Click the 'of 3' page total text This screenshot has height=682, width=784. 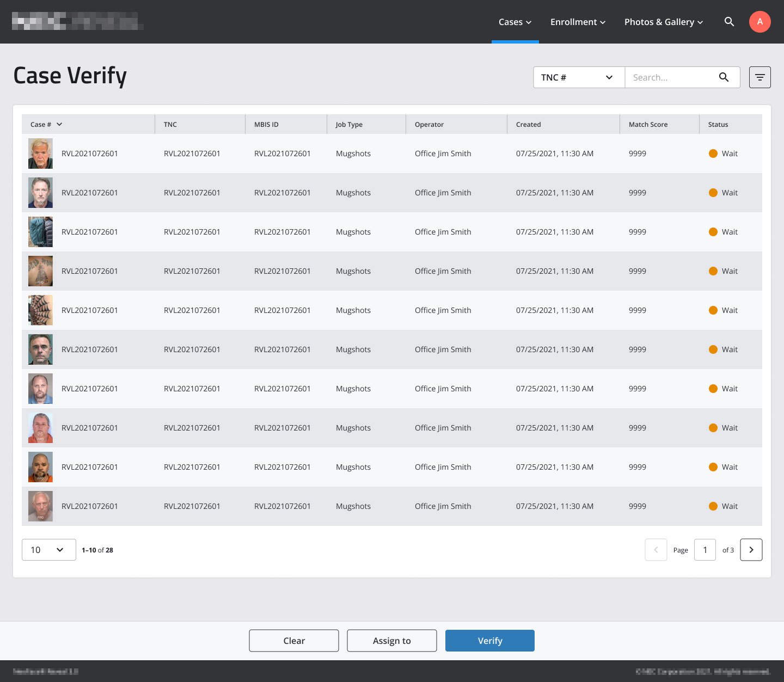click(728, 550)
